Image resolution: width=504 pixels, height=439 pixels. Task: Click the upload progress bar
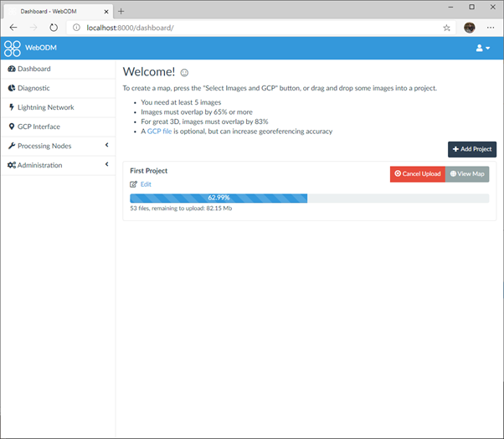click(x=309, y=198)
